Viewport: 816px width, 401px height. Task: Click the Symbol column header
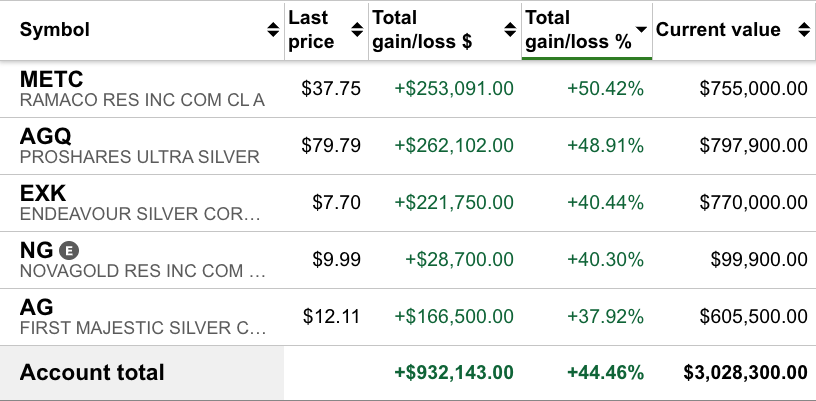55,30
